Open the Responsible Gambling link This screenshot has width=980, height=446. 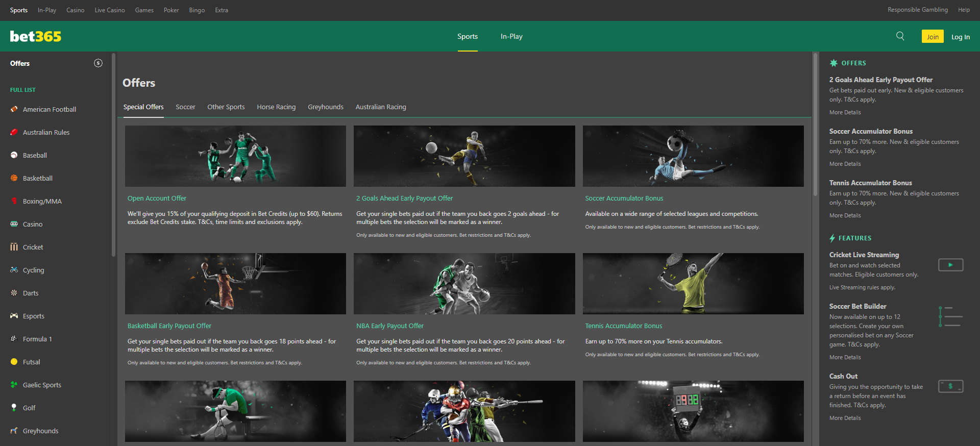pyautogui.click(x=918, y=10)
